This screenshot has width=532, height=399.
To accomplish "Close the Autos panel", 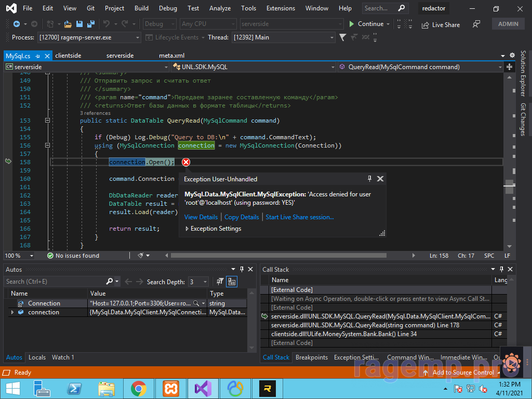I will tap(250, 269).
